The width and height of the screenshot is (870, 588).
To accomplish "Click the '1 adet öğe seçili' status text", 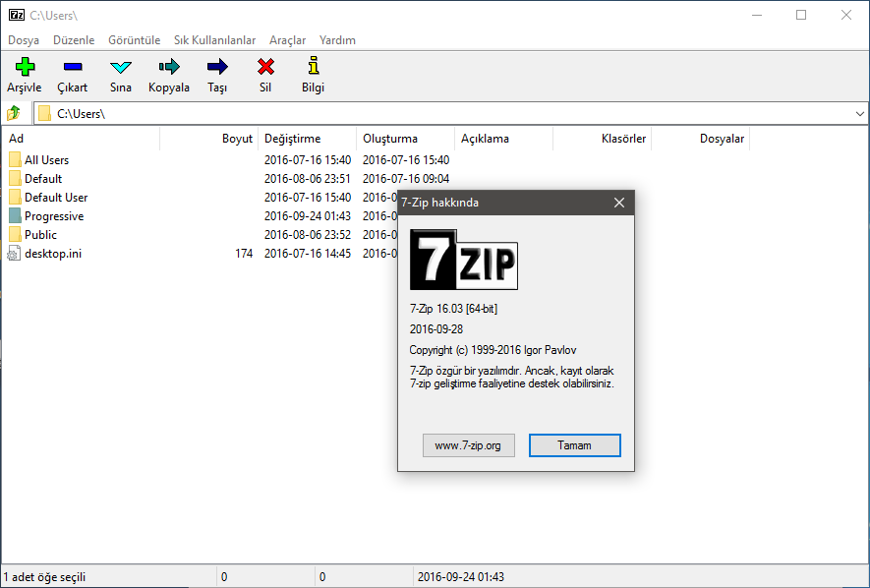I will pos(45,577).
